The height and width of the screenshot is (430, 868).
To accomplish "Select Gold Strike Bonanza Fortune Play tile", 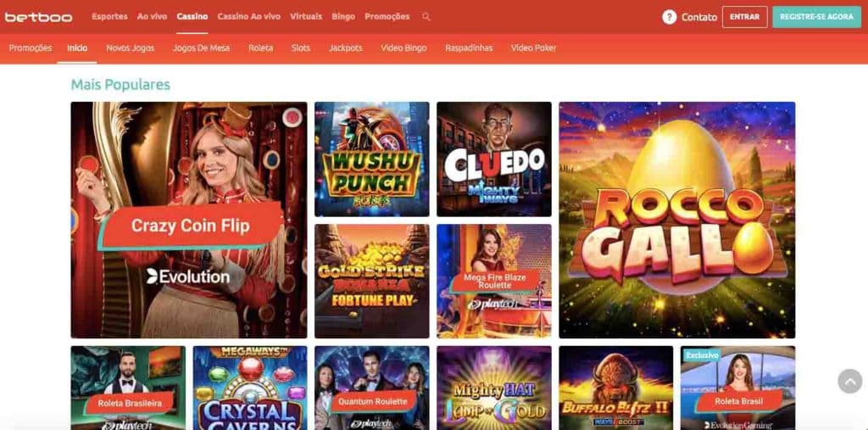I will pos(372,281).
